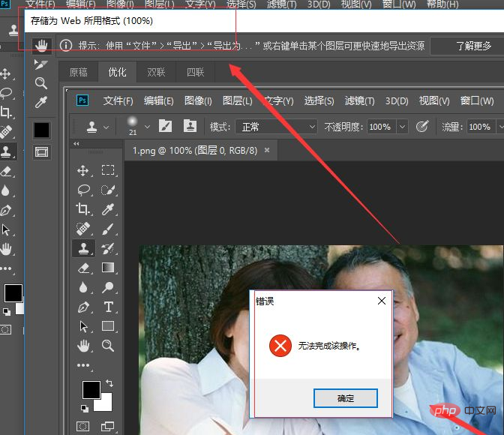Swap foreground and background colors in the preview
The width and height of the screenshot is (504, 435).
click(x=109, y=383)
